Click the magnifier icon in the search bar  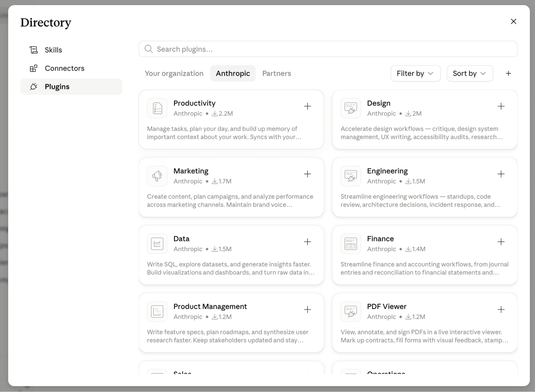[x=149, y=49]
